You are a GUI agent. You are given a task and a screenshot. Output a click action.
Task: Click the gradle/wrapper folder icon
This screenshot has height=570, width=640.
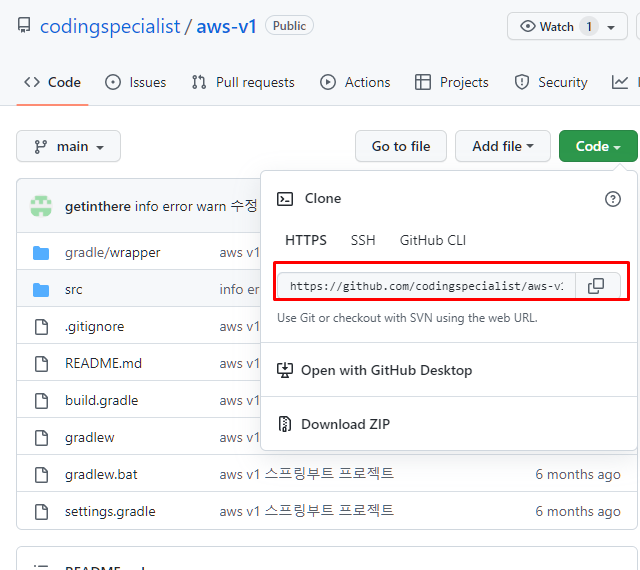coord(41,253)
